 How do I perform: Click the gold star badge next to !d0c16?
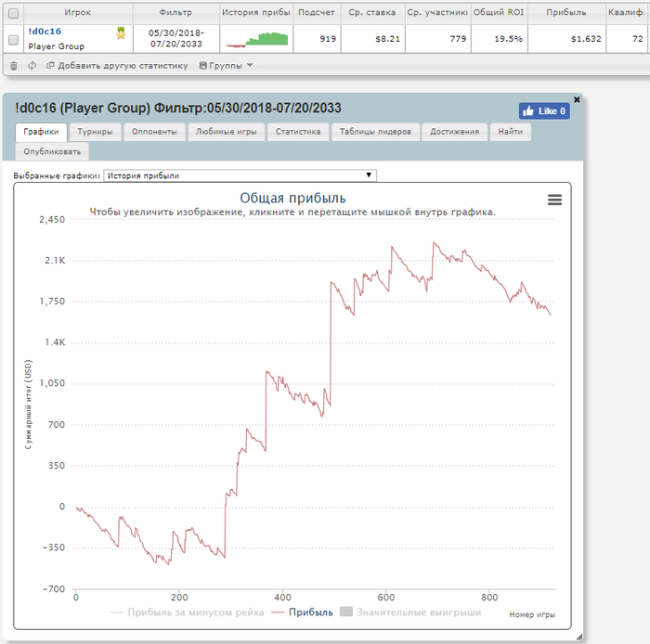[121, 33]
